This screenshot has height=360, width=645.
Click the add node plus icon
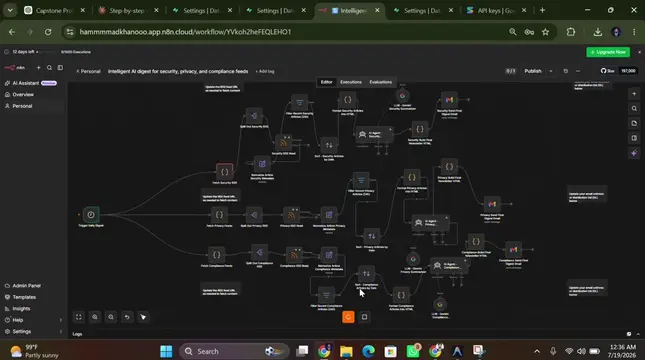(x=634, y=94)
